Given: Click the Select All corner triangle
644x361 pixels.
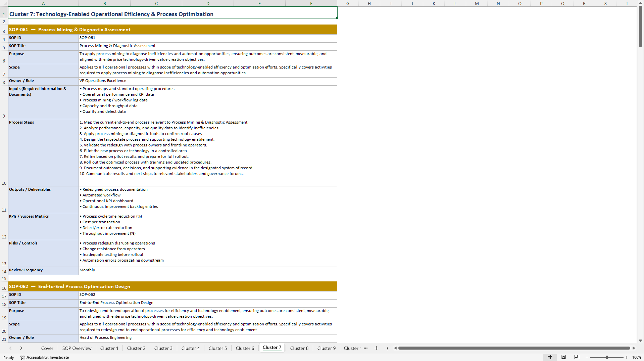Looking at the screenshot, I should [4, 3].
